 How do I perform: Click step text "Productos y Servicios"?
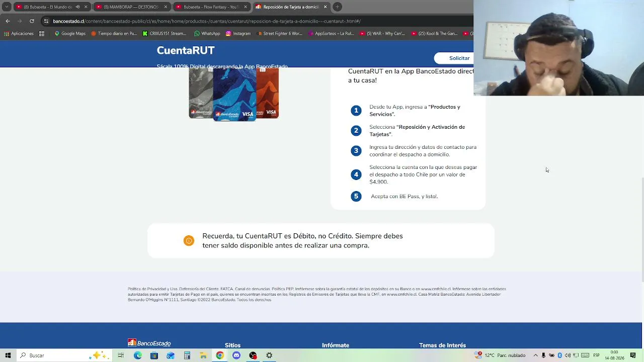coord(415,111)
